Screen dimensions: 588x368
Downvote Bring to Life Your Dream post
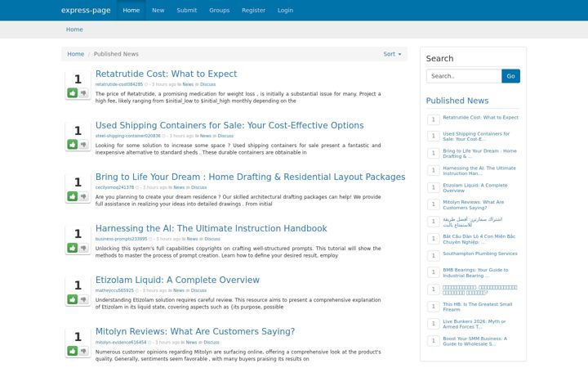(83, 196)
